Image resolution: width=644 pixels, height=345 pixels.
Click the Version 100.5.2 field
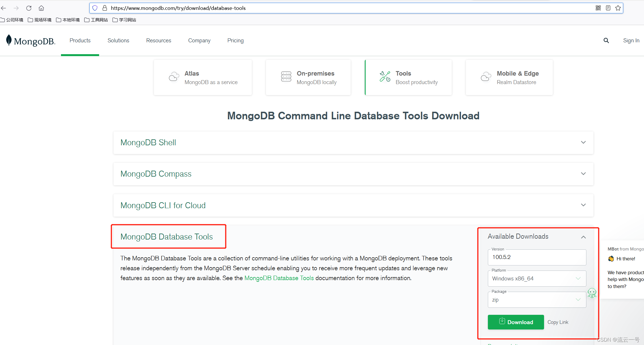537,257
